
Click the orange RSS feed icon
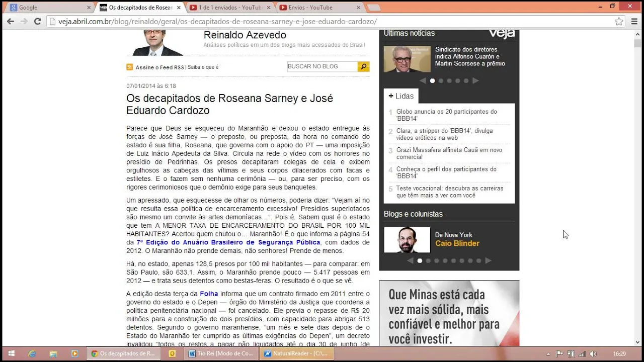pos(130,67)
